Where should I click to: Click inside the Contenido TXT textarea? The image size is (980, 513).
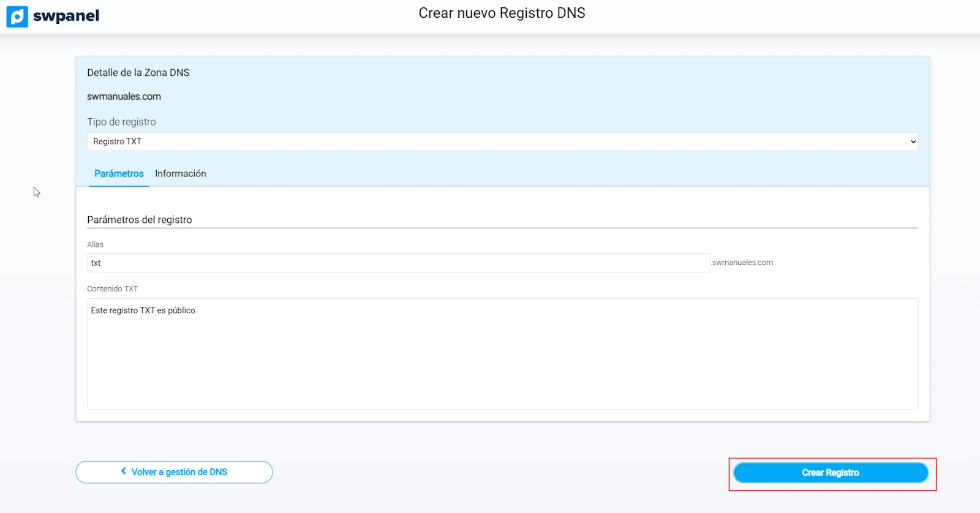[502, 361]
